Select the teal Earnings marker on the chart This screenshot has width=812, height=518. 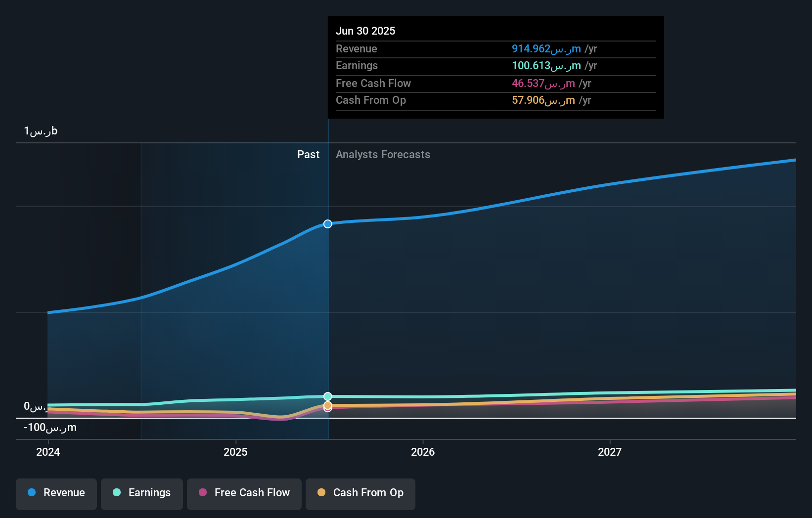[x=327, y=395]
